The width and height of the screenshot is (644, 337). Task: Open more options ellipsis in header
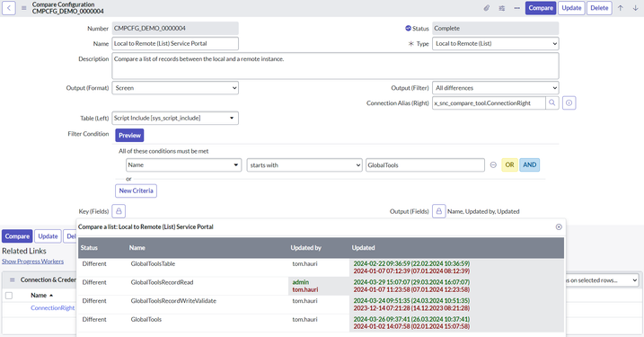click(516, 8)
